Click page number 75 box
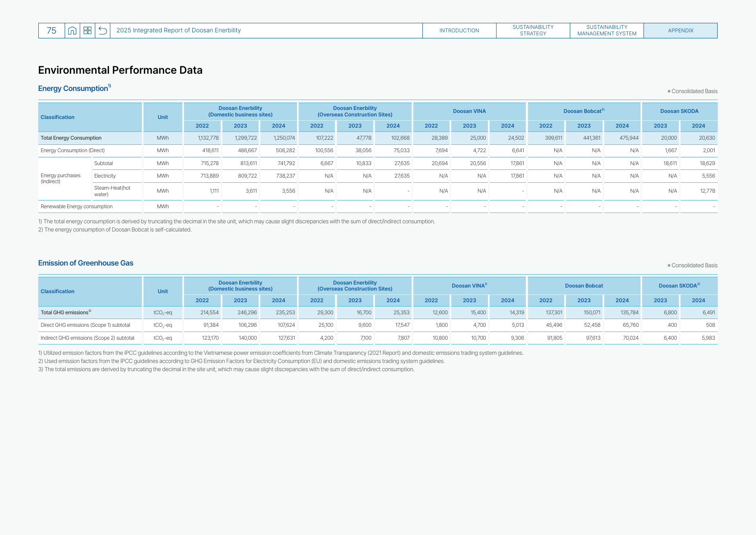The image size is (756, 535). 52,31
